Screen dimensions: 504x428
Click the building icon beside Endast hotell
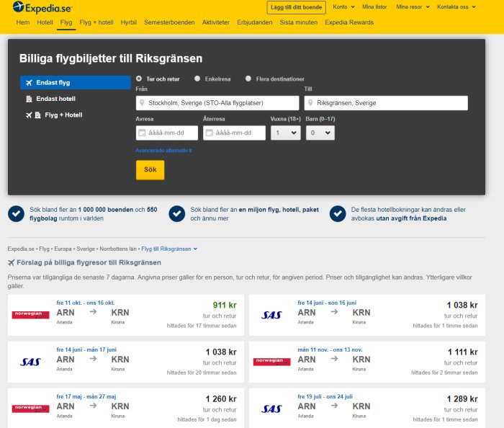(29, 99)
